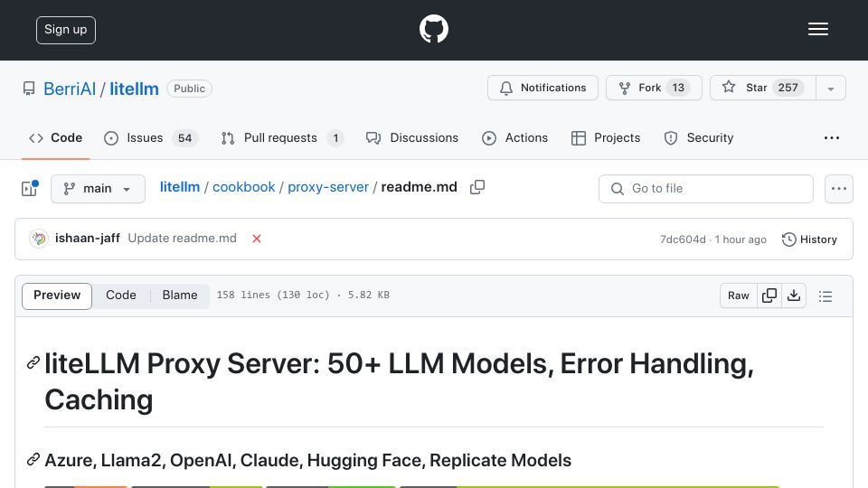This screenshot has height=488, width=868.
Task: Navigate to litellm root breadcrumb
Action: click(x=180, y=187)
